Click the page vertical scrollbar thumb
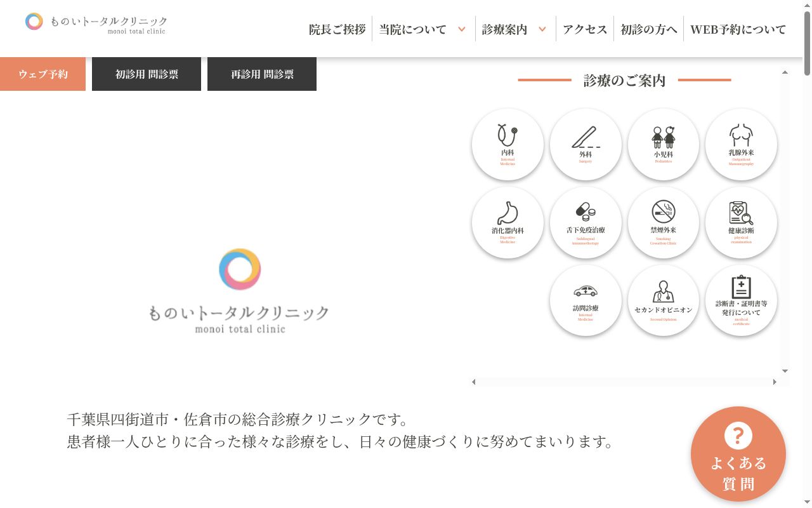This screenshot has height=508, width=812. click(807, 42)
